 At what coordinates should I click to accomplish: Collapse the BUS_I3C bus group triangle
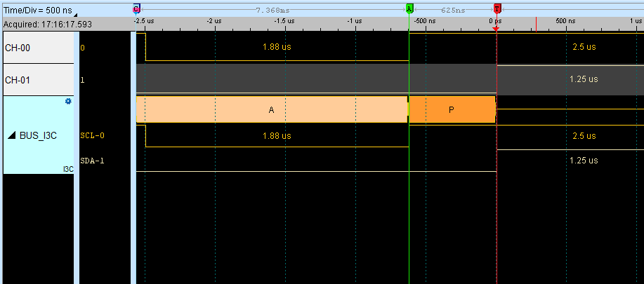(x=11, y=136)
